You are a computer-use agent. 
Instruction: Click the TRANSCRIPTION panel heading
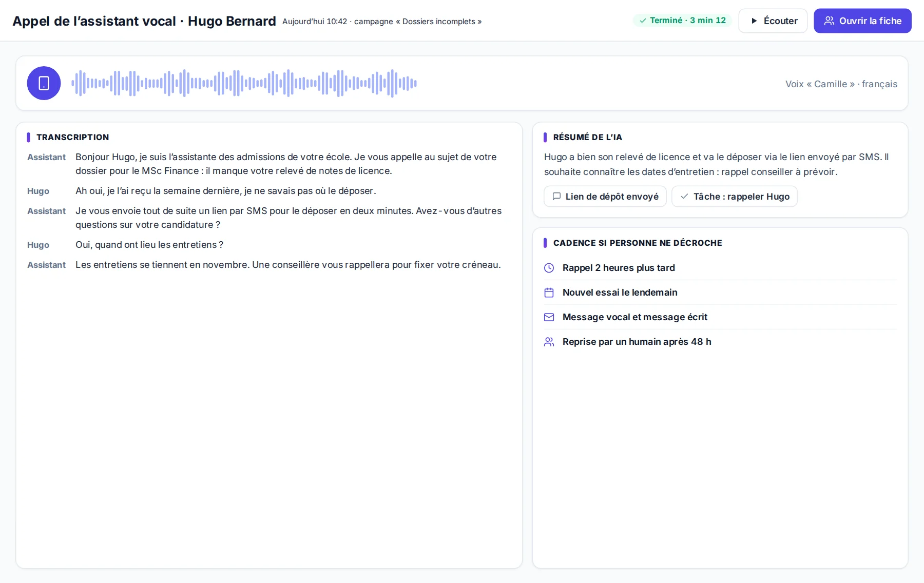click(x=72, y=138)
